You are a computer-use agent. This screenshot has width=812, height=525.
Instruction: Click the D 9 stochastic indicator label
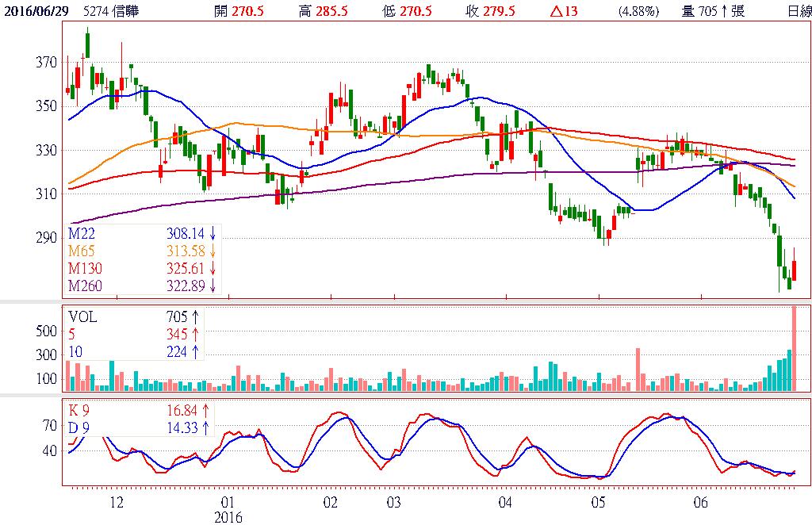pyautogui.click(x=79, y=428)
